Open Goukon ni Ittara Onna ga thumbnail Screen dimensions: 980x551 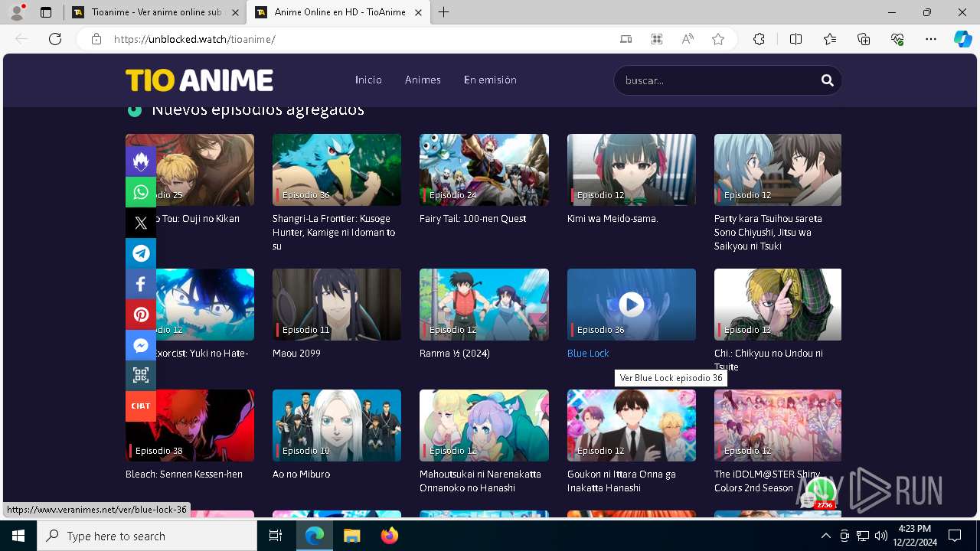(x=631, y=425)
